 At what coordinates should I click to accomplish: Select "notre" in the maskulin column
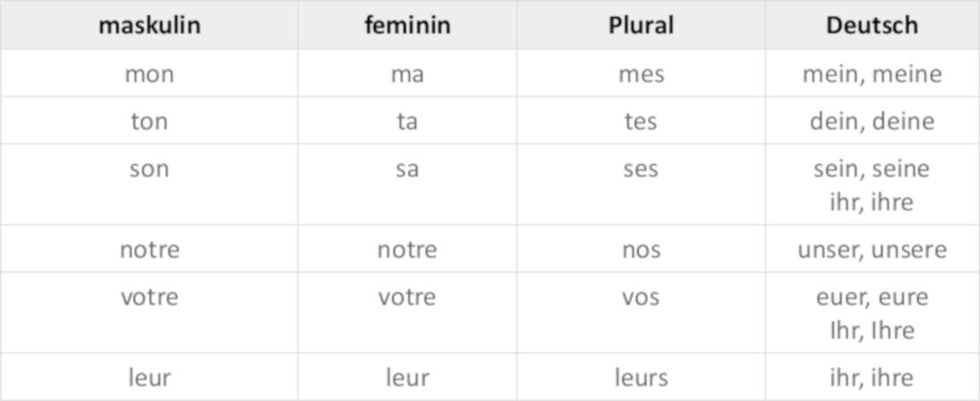[149, 250]
